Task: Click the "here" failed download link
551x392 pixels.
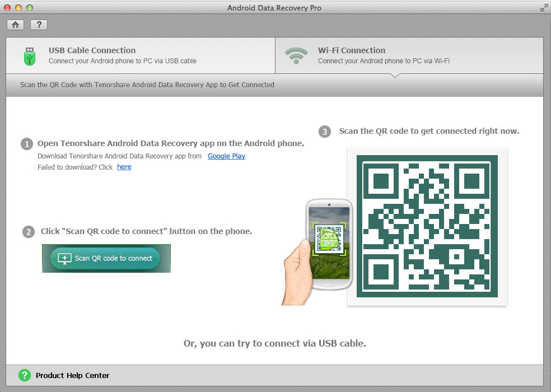Action: 124,167
